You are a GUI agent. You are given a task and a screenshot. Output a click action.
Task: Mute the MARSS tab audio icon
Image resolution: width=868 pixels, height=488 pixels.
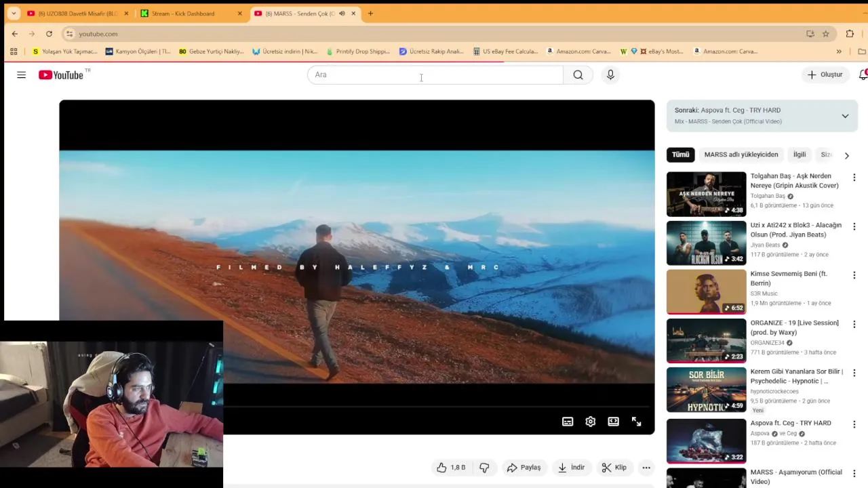coord(342,14)
